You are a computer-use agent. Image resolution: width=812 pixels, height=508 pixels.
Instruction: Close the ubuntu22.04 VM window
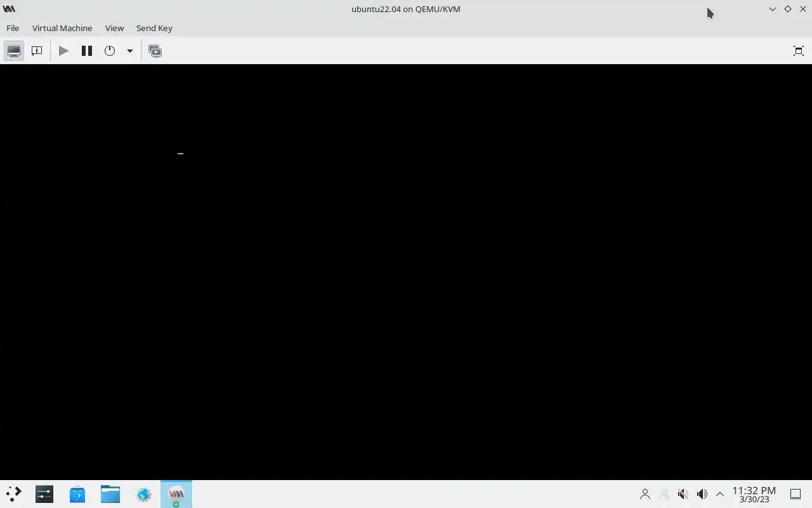803,9
